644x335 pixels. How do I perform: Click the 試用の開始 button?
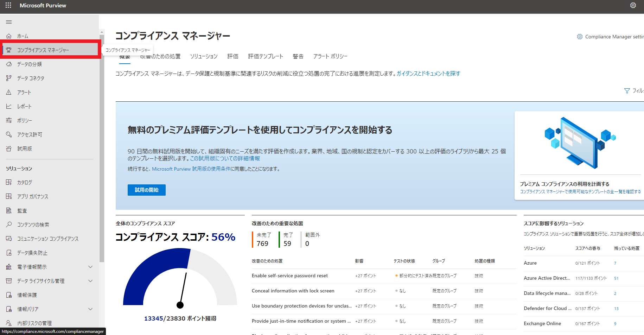[147, 190]
